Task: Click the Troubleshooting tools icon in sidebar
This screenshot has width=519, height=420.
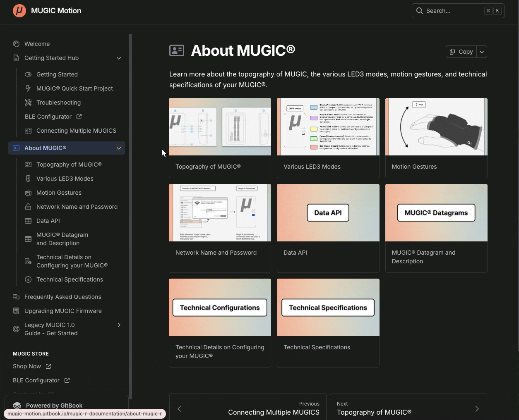Action: pos(28,103)
